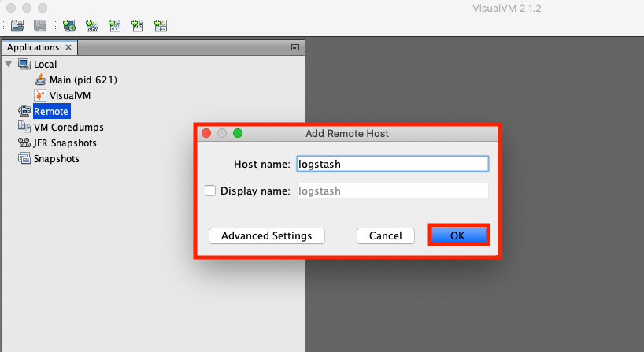Close the Applications tab with its X
Image resolution: width=644 pixels, height=352 pixels.
68,47
